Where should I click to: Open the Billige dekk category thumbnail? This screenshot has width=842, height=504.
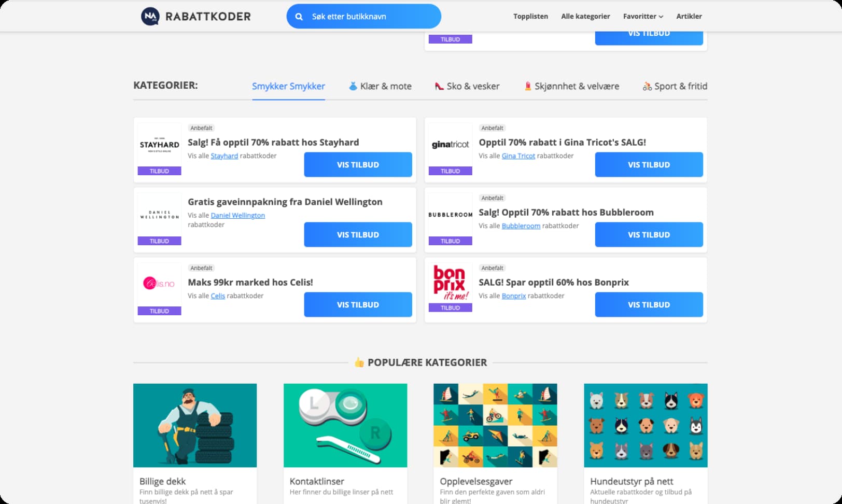point(195,425)
